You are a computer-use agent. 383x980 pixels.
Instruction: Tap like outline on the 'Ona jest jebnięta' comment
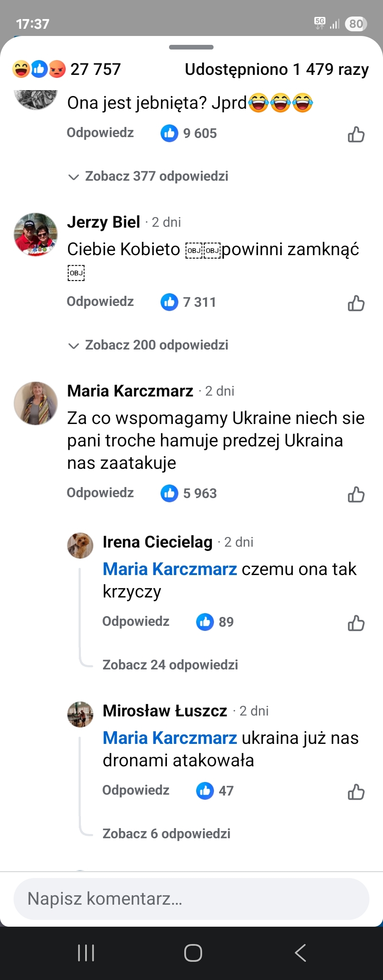(356, 135)
